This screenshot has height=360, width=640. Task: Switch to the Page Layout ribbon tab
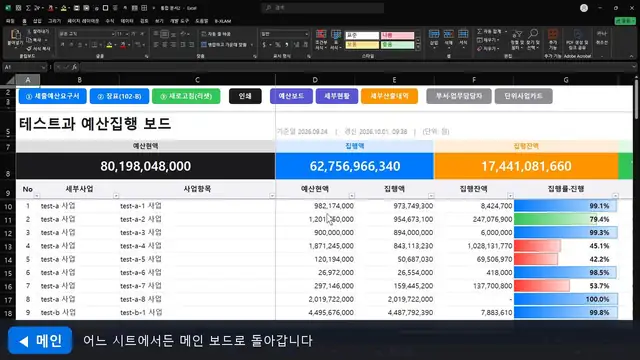click(x=83, y=21)
